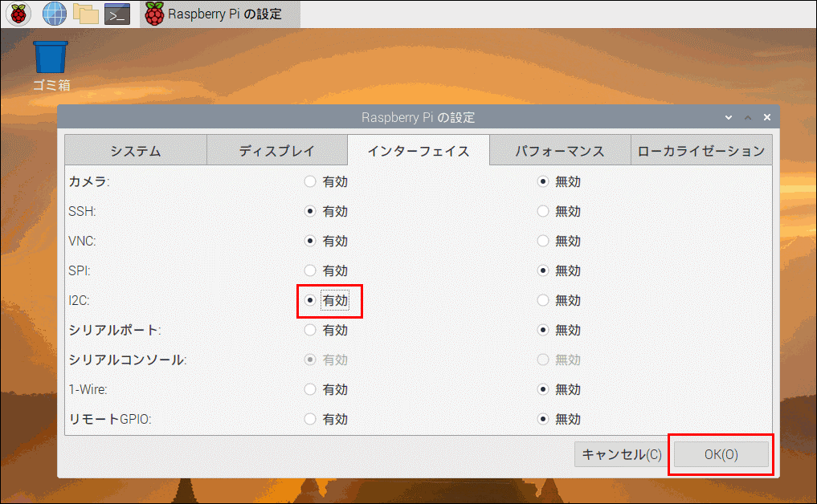
Task: Open the ローカライゼーション tab
Action: (701, 150)
